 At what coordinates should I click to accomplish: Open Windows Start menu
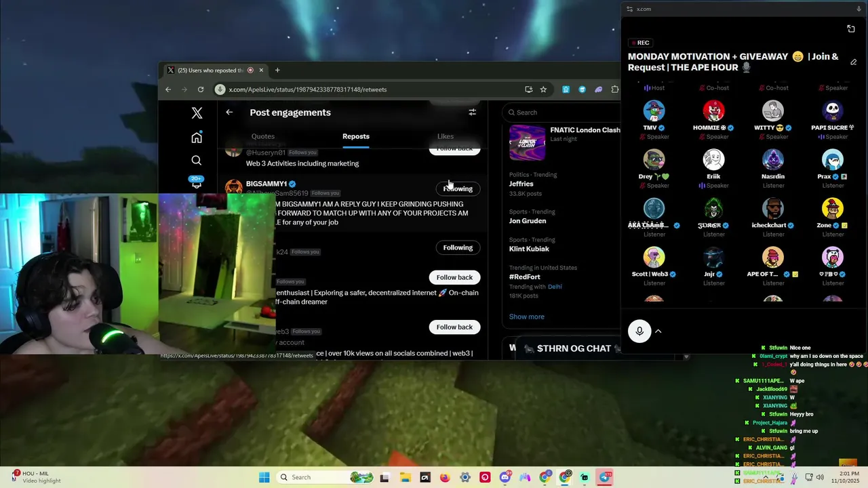264,477
